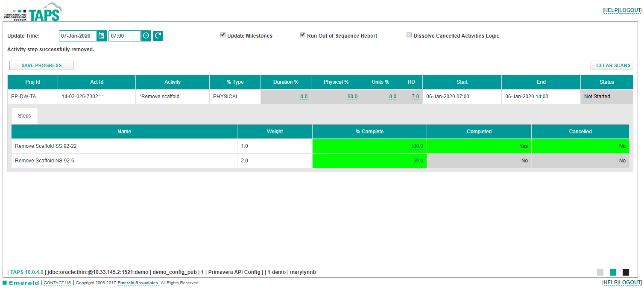The height and width of the screenshot is (294, 644).
Task: Click the LOGOUT link
Action: 629,10
